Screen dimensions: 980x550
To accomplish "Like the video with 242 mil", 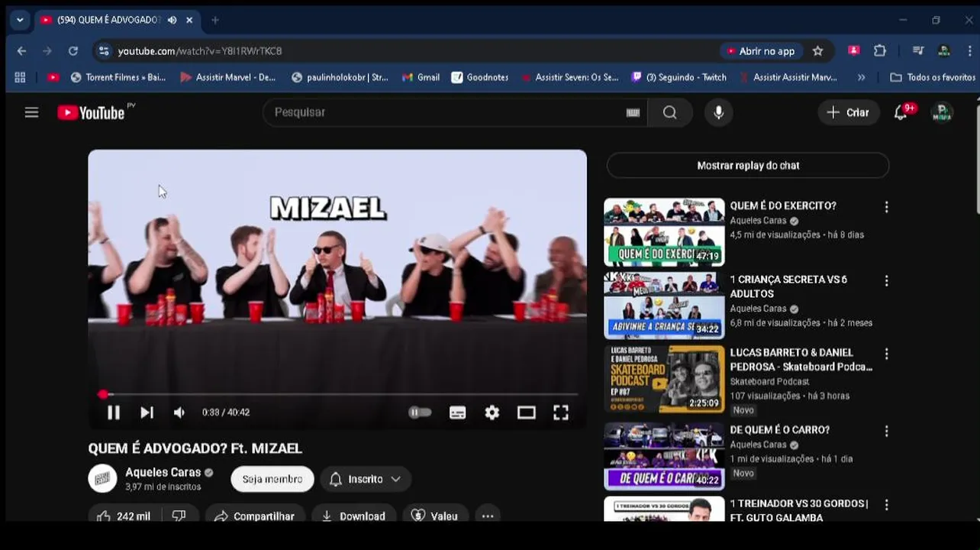I will point(124,516).
